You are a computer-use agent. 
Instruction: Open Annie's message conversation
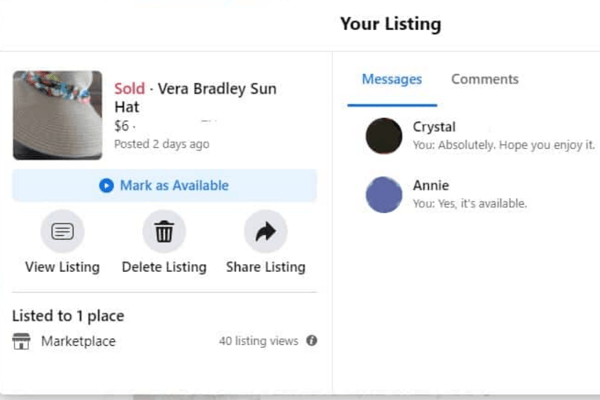coord(480,194)
